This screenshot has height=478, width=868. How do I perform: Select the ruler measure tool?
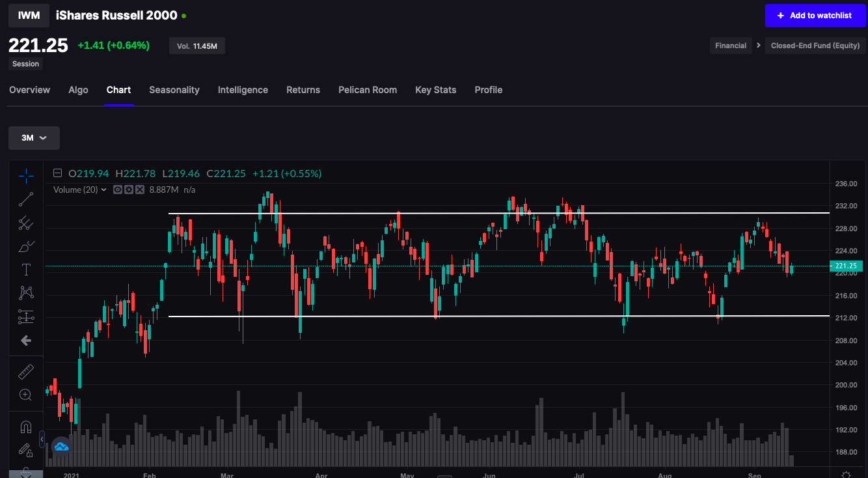(x=26, y=372)
